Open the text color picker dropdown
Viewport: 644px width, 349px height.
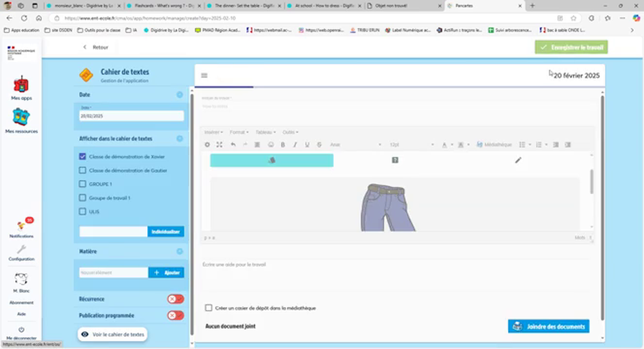click(x=451, y=145)
